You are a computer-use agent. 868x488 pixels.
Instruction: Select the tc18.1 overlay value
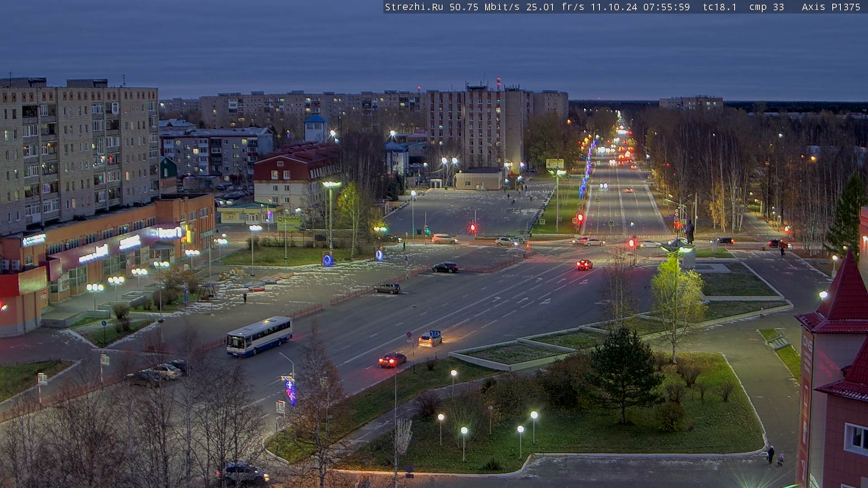coord(720,7)
